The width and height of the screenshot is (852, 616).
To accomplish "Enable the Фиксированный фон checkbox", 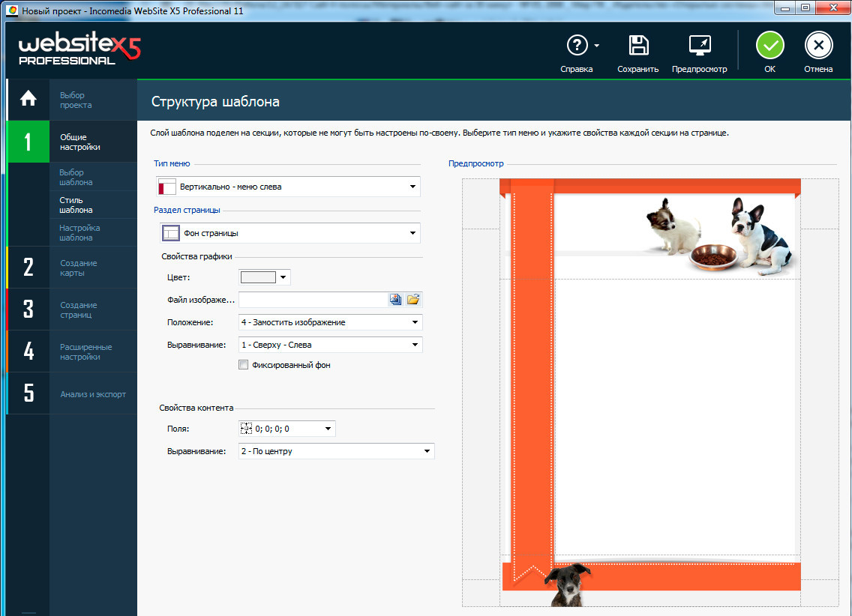I will click(x=243, y=365).
